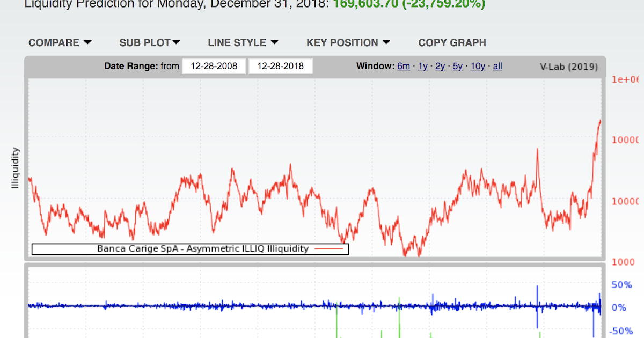The width and height of the screenshot is (644, 338).
Task: Open the SUB PLOT dropdown
Action: coord(149,42)
